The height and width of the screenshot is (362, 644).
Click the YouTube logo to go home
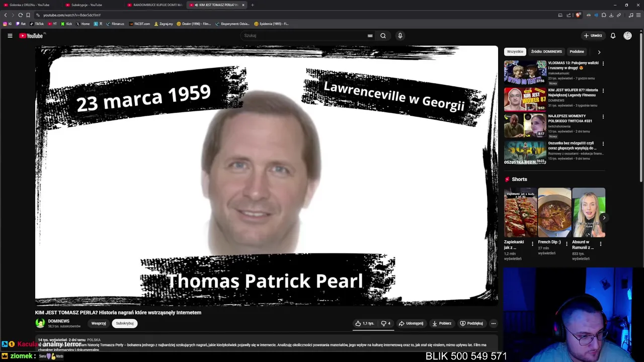tap(32, 36)
